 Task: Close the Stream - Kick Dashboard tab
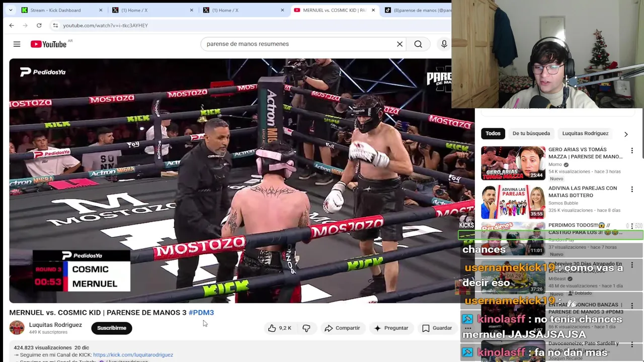101,10
